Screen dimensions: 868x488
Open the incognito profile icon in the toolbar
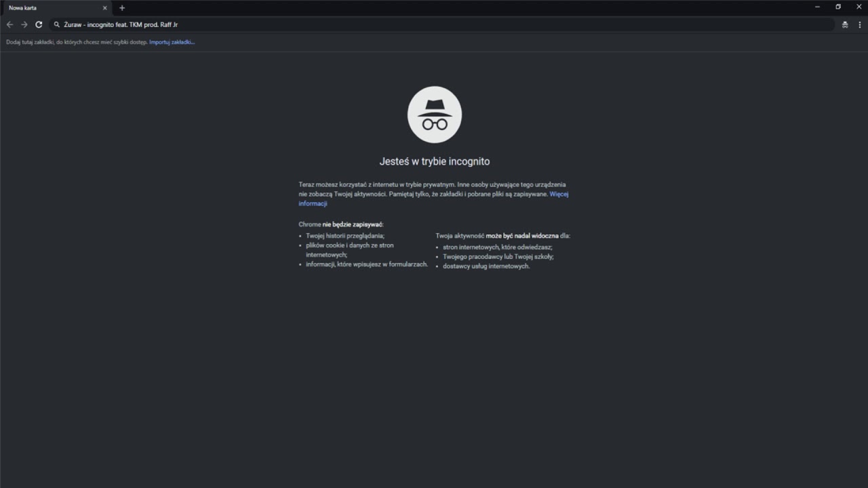point(845,24)
